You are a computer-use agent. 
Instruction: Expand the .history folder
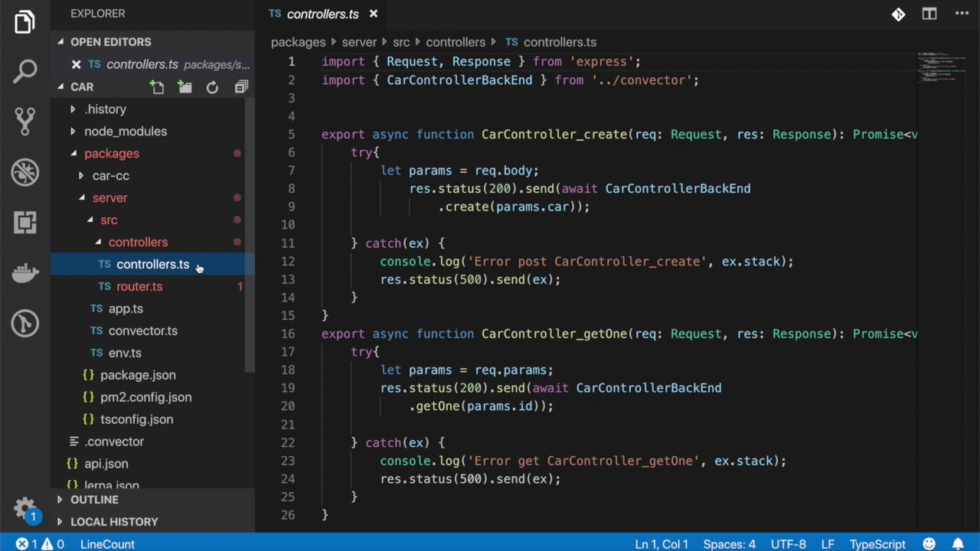106,109
